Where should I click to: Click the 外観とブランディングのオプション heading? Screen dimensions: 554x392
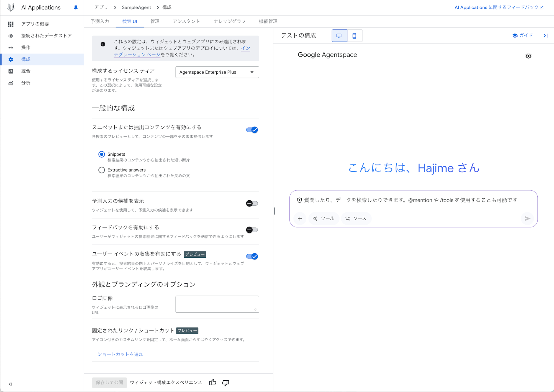coord(144,285)
